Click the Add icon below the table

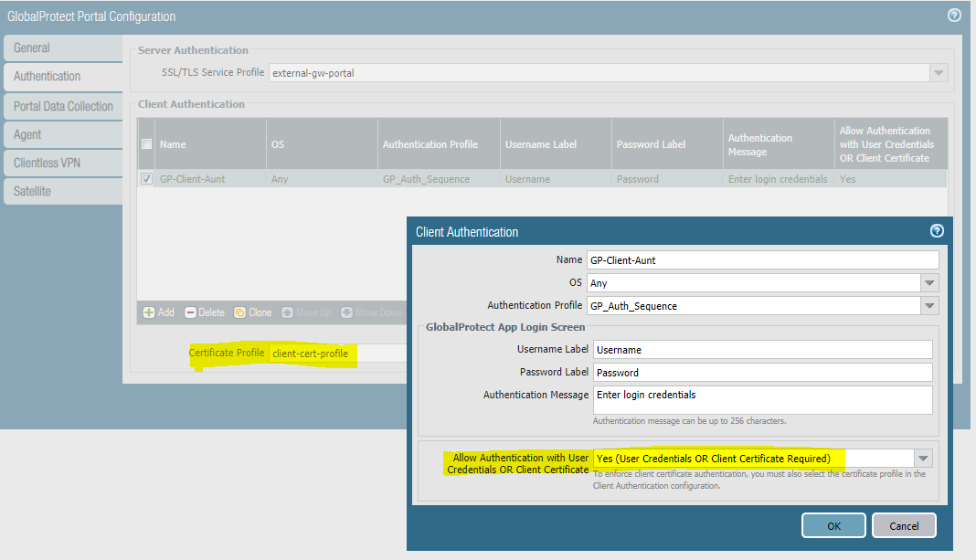pos(149,312)
